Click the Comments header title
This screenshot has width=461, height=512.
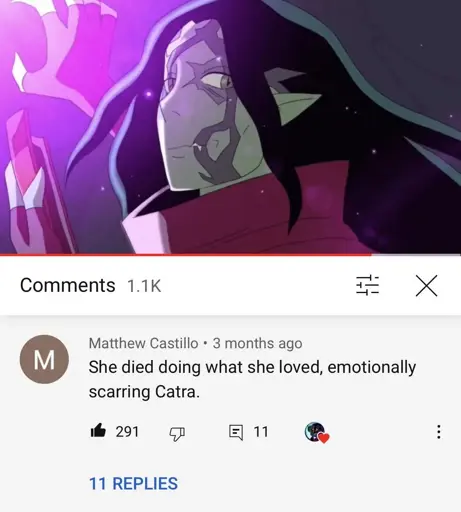pos(68,285)
